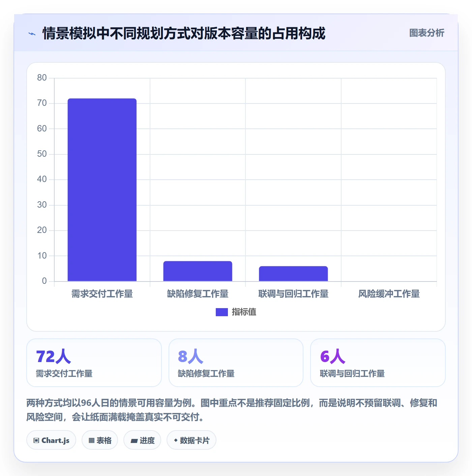Click the lightning bolt icon beside the title
472x476 pixels.
pyautogui.click(x=32, y=34)
